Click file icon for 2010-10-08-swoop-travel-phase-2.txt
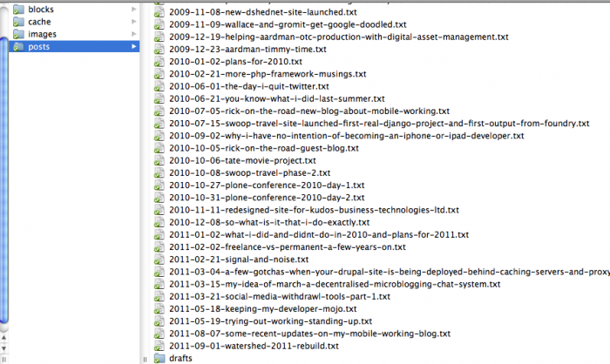 pyautogui.click(x=159, y=173)
